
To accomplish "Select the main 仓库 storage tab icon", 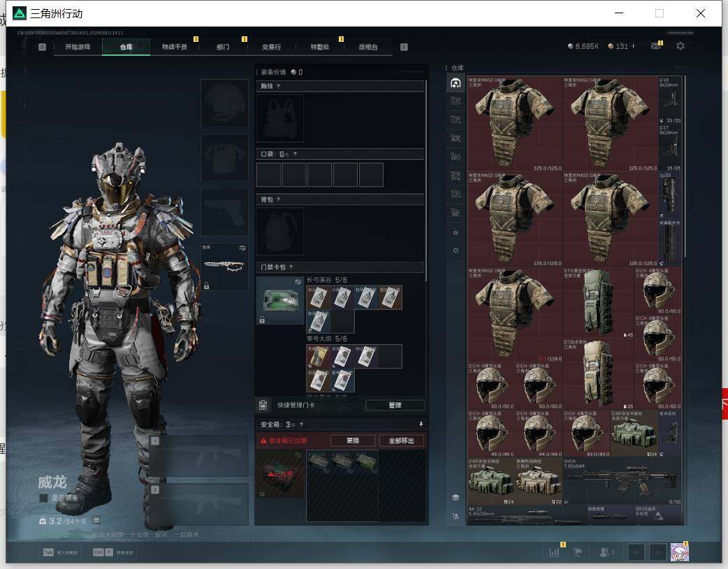I will [456, 83].
